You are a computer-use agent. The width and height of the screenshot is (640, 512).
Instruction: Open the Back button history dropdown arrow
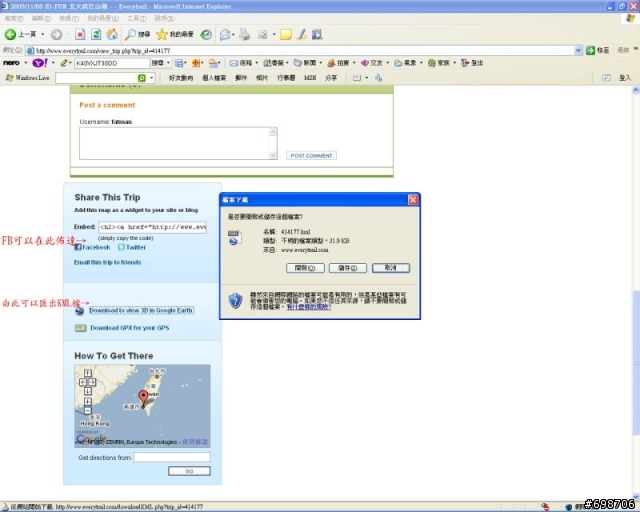point(42,35)
